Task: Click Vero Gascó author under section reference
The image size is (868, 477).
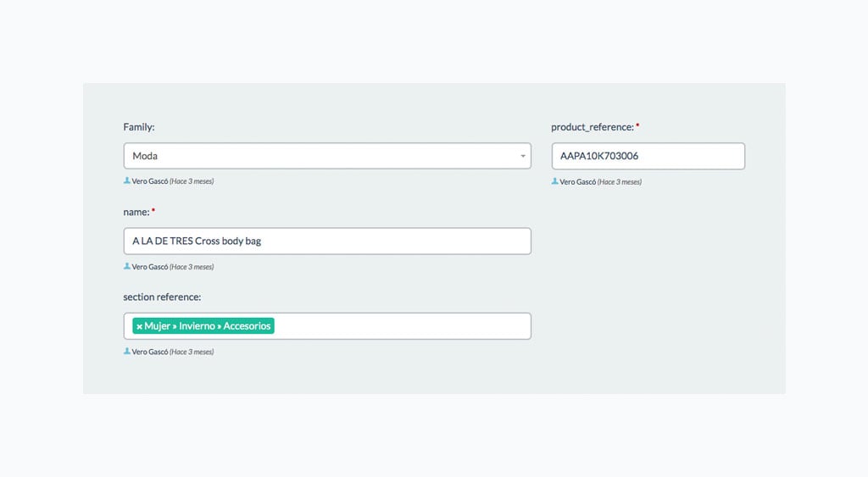Action: [149, 352]
